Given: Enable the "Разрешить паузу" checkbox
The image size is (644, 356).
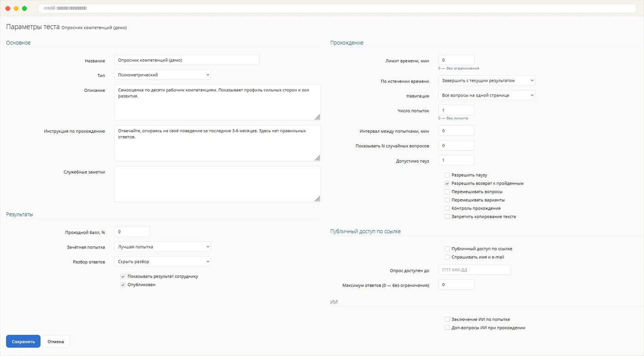Looking at the screenshot, I should 447,175.
